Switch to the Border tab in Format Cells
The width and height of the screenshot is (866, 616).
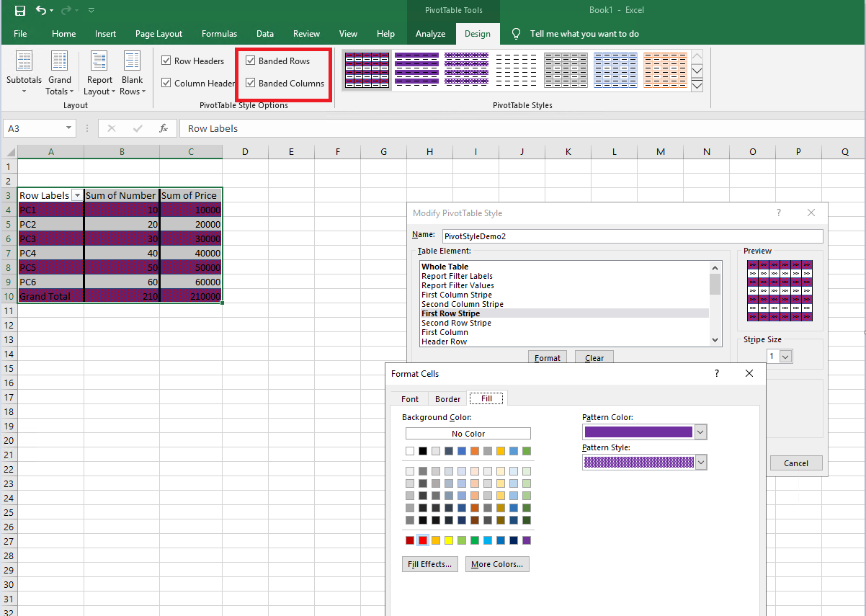[x=447, y=399]
